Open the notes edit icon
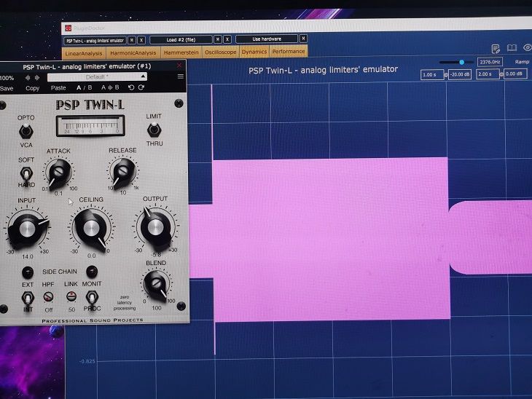This screenshot has height=399, width=532. coord(496,49)
